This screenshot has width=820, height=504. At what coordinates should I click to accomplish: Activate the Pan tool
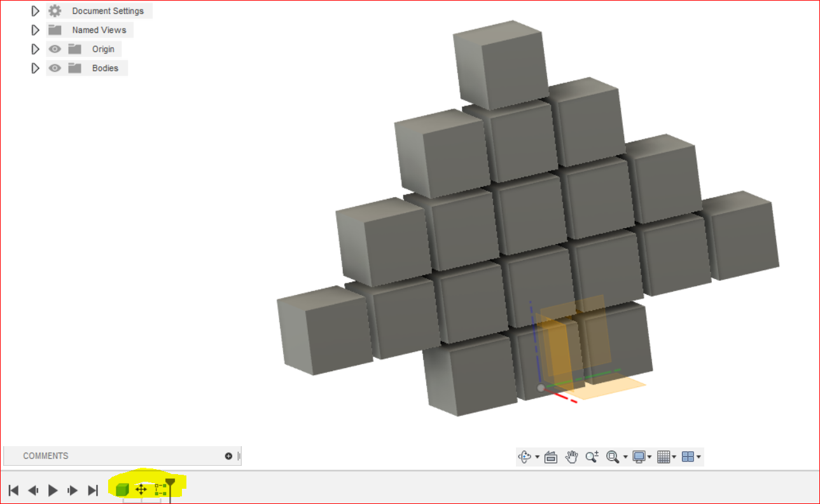click(x=571, y=456)
